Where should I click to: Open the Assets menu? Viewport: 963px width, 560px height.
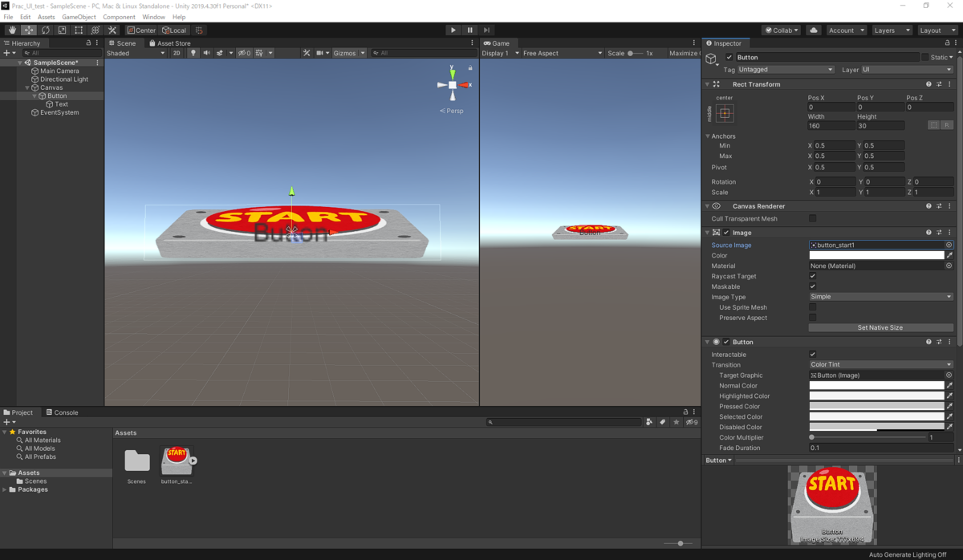[47, 17]
